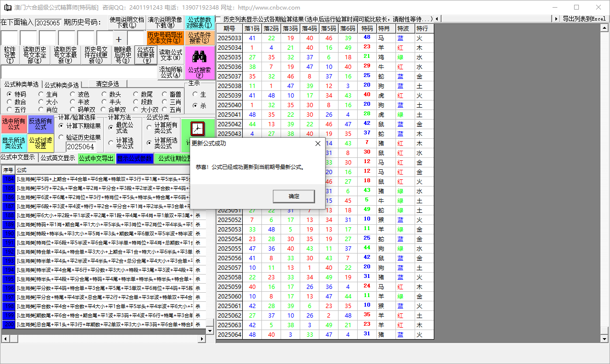Select the 生肖 formula type radio button
This screenshot has width=610, height=364.
coord(41,95)
